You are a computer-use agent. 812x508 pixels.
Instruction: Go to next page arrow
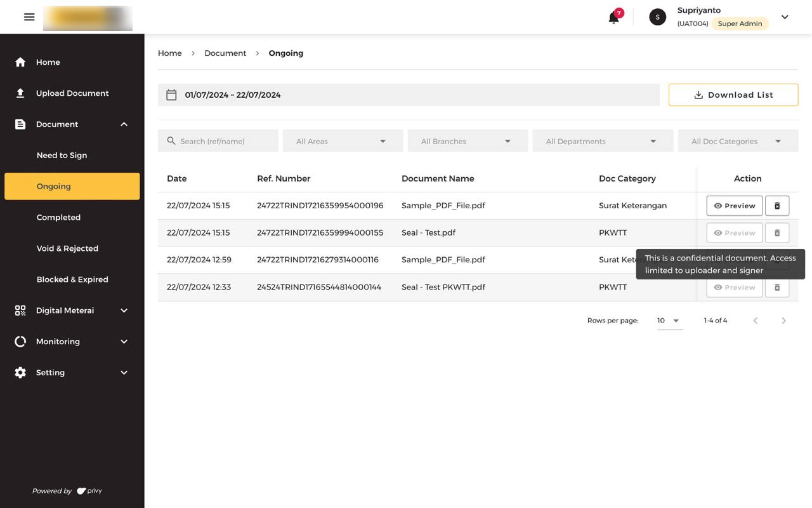(x=783, y=321)
